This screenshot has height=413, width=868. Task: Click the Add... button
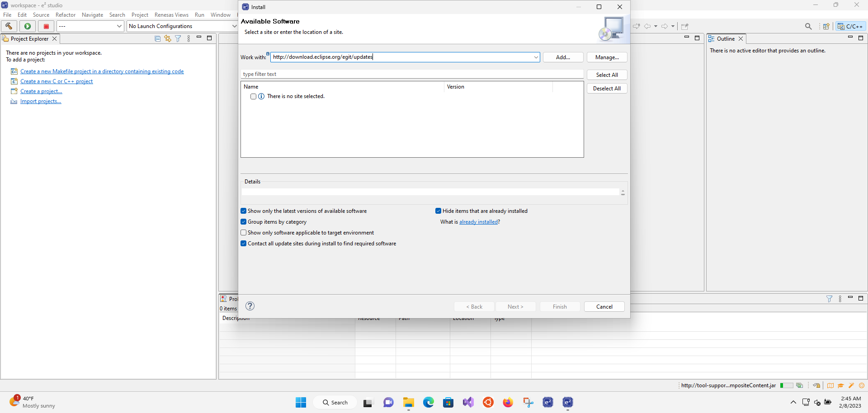[563, 57]
